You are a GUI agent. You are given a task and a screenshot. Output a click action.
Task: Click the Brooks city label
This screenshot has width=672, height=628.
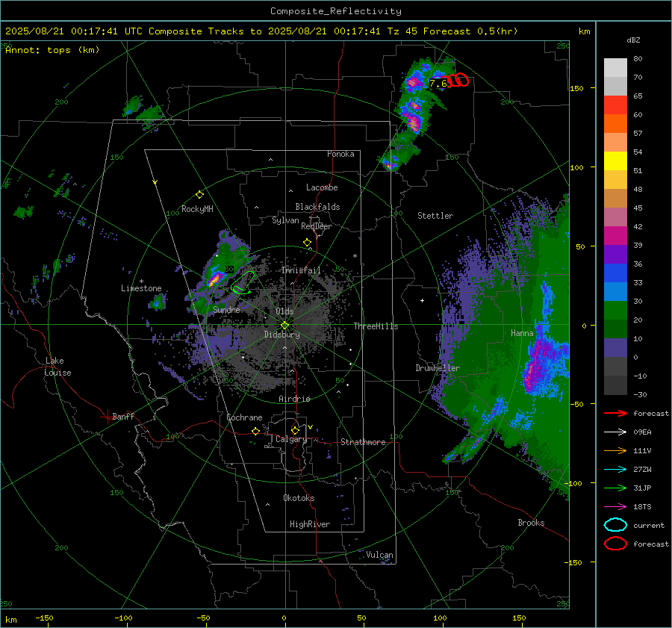(531, 523)
